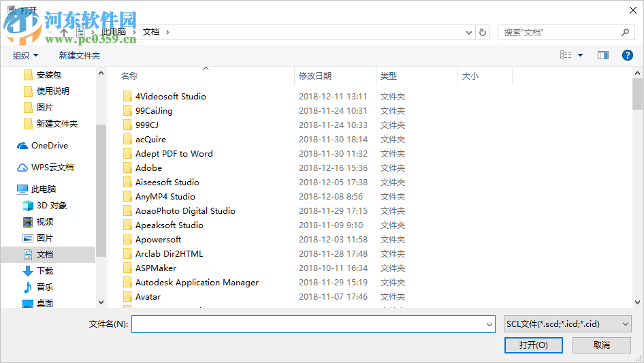644x363 pixels.
Task: Toggle the preview pane icon
Action: tap(603, 55)
